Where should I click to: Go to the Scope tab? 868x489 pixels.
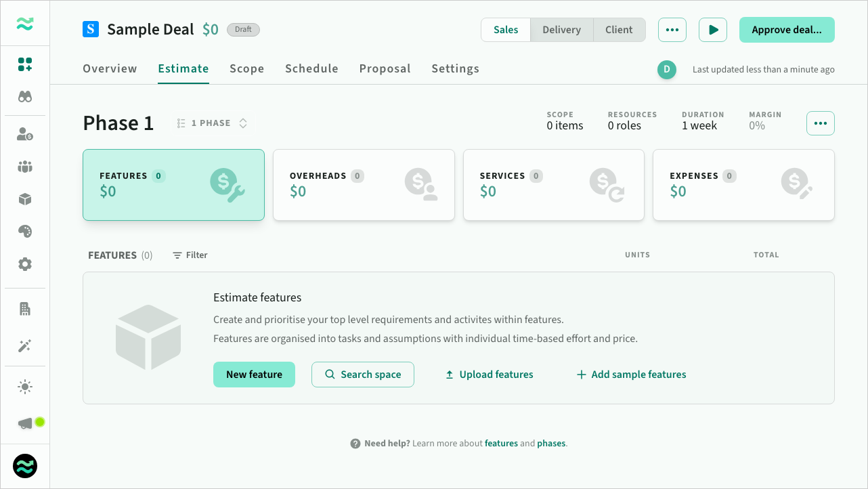[x=246, y=68]
